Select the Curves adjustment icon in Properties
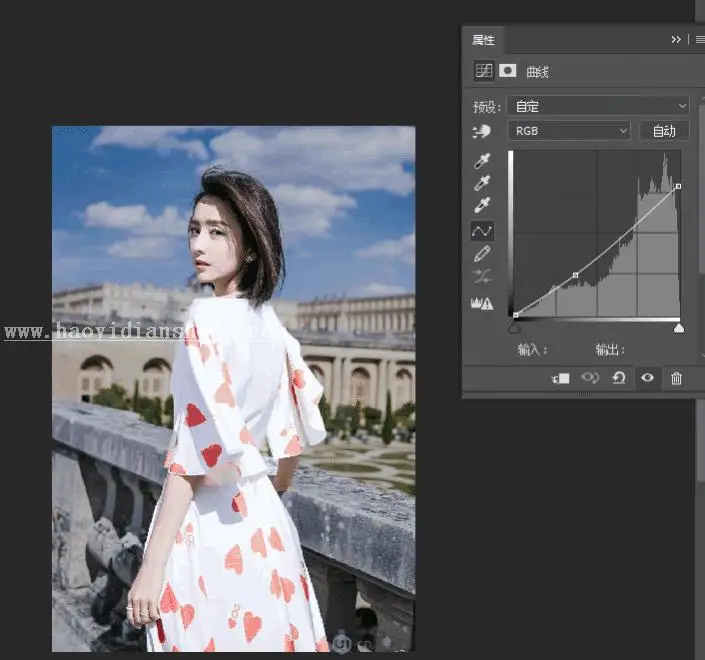The width and height of the screenshot is (705, 660). [x=484, y=71]
